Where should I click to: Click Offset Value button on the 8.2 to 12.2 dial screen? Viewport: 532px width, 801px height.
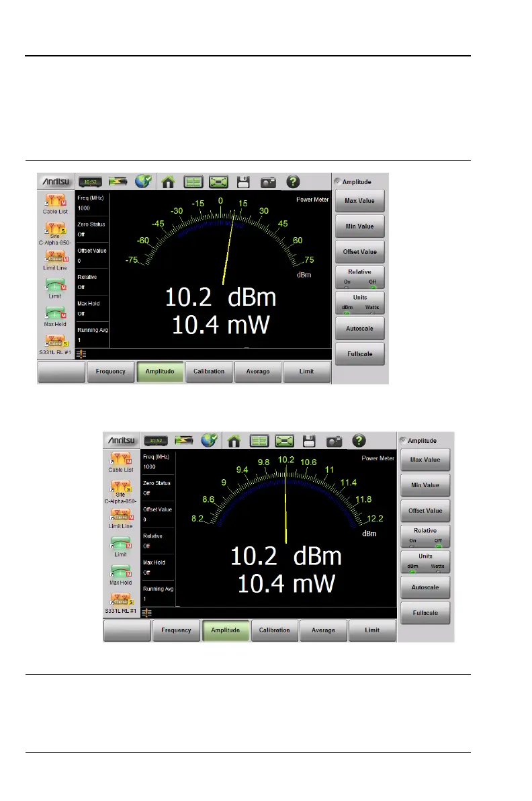pyautogui.click(x=425, y=511)
